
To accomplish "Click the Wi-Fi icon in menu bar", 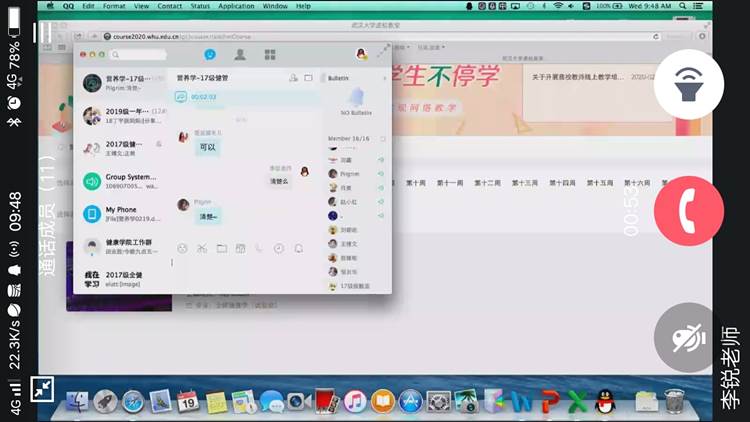I will tap(558, 6).
